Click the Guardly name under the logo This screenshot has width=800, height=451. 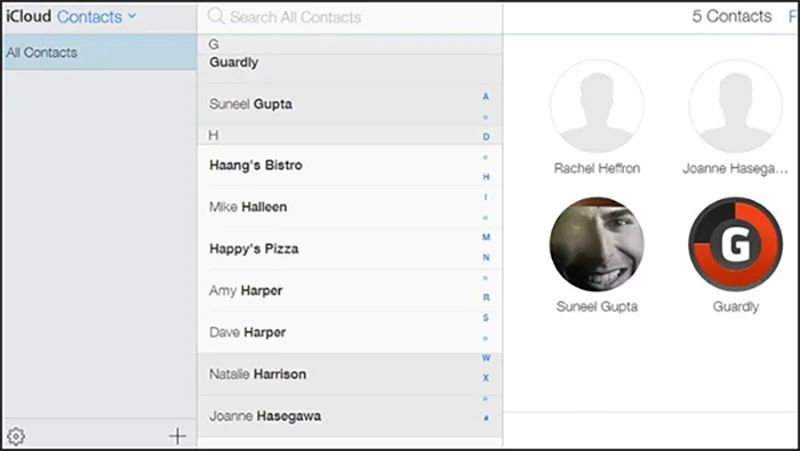coord(735,307)
